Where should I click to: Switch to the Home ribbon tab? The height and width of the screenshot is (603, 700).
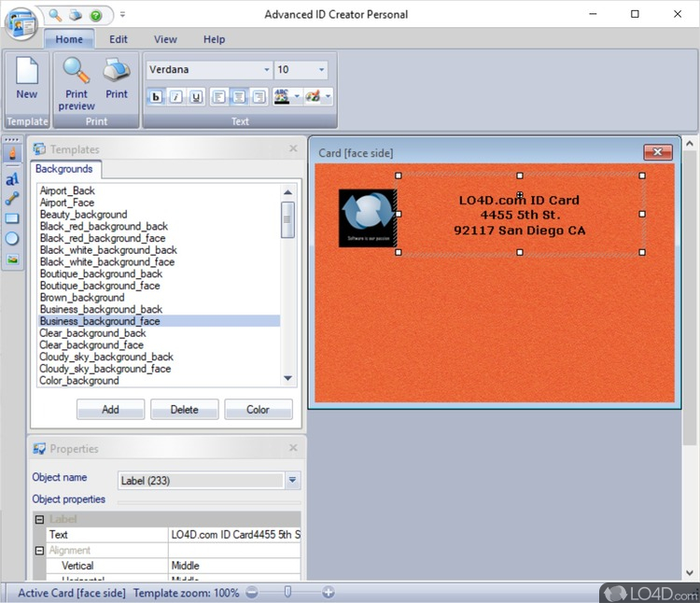pos(69,39)
